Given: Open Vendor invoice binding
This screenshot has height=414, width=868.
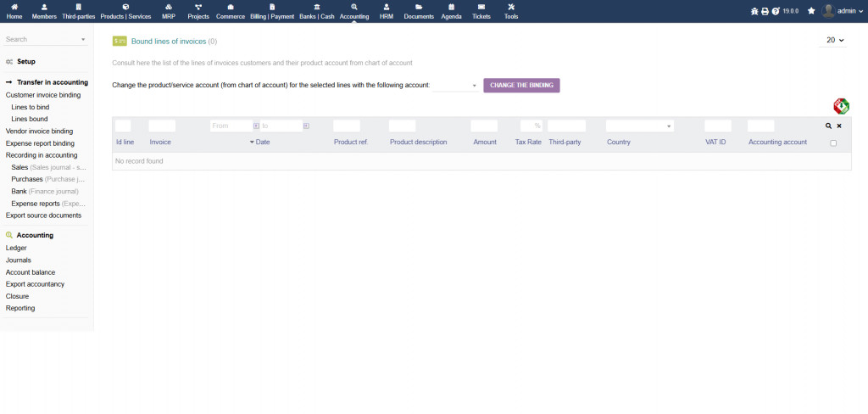Looking at the screenshot, I should click(39, 131).
